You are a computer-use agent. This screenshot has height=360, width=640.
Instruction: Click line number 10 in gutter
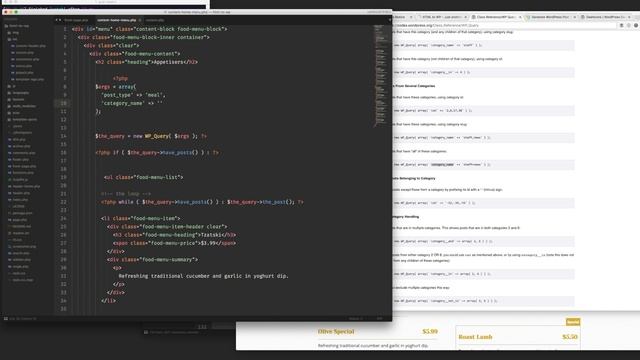pyautogui.click(x=64, y=103)
